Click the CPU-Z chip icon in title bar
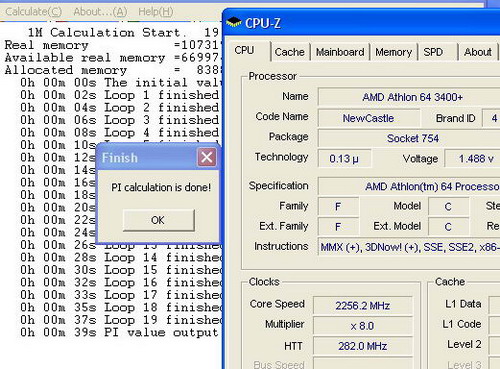 234,22
